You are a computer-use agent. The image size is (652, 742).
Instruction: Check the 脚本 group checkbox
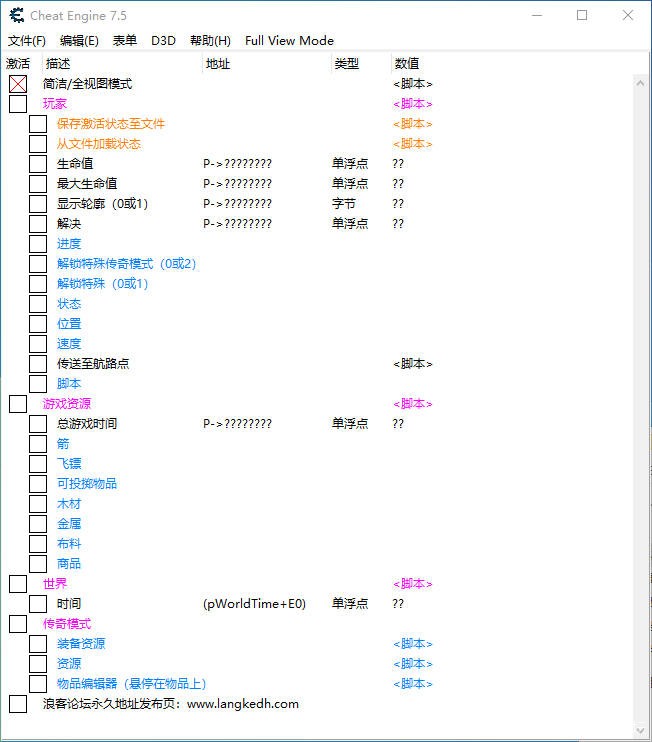[x=38, y=384]
